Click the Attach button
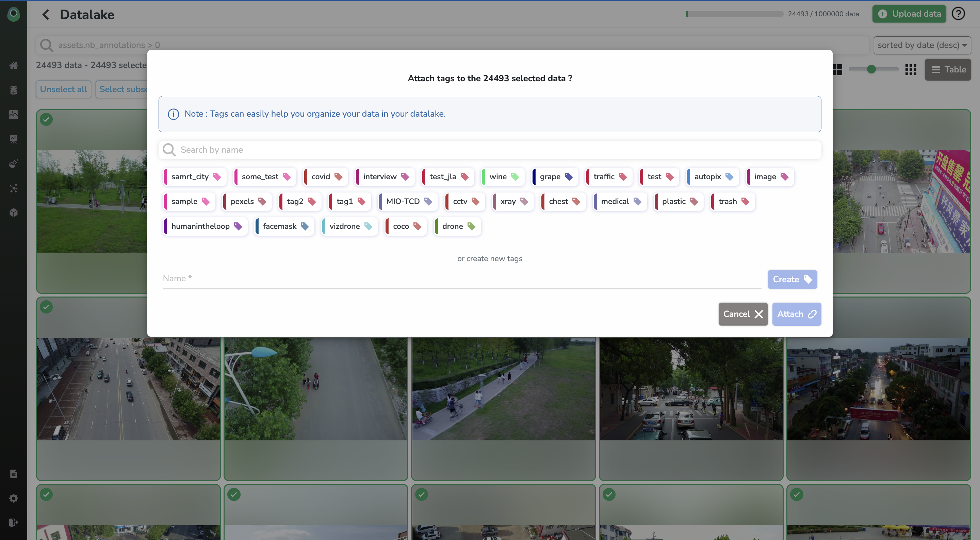This screenshot has width=980, height=540. click(796, 314)
